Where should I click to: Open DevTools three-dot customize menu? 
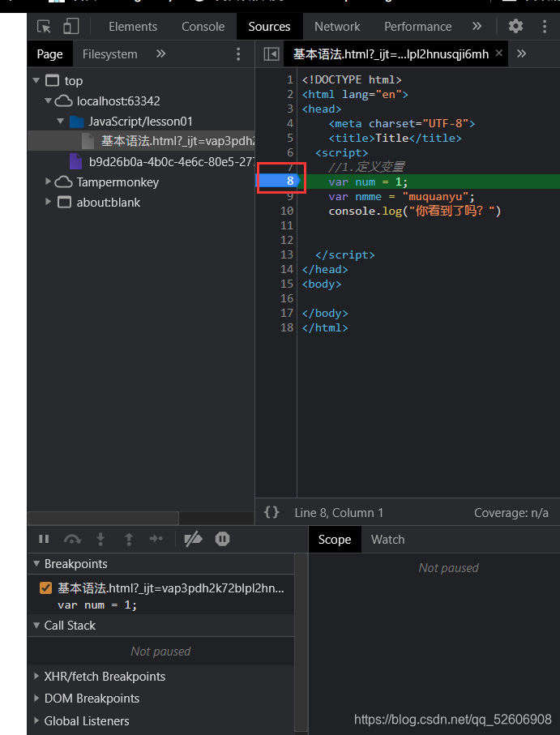544,26
